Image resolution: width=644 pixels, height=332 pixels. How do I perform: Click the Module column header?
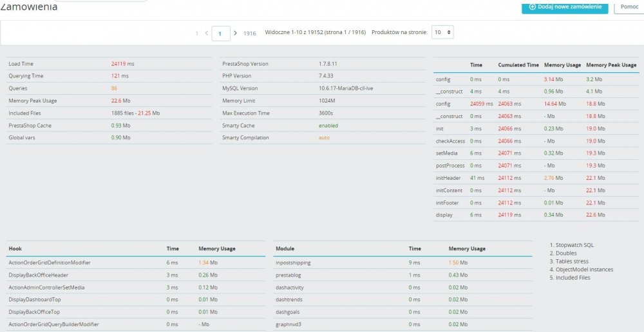click(x=285, y=248)
